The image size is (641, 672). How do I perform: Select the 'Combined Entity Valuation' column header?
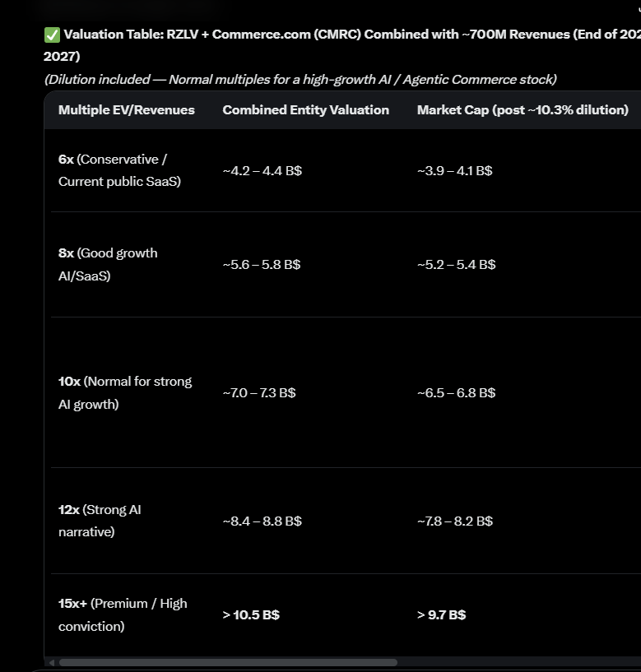coord(306,110)
